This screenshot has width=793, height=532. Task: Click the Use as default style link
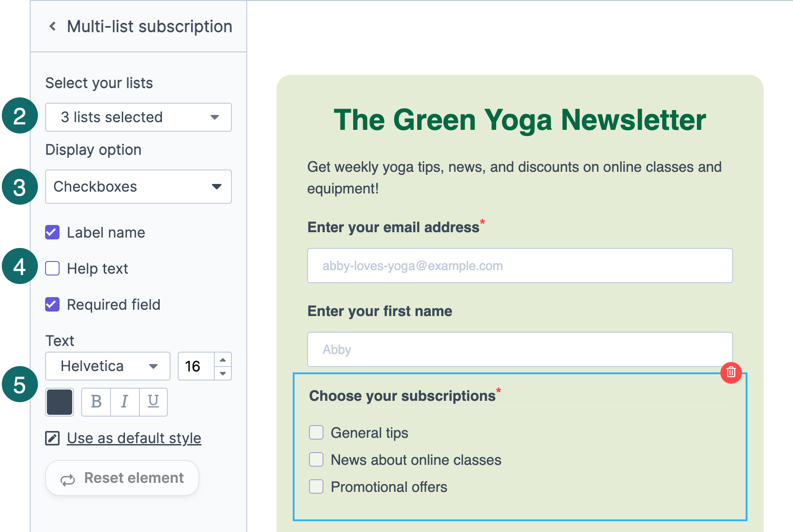point(134,438)
